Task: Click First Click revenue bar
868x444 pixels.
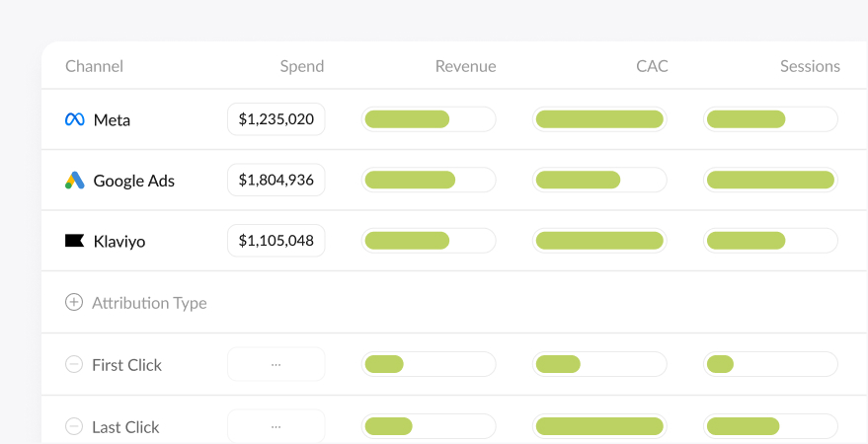Action: (x=429, y=364)
